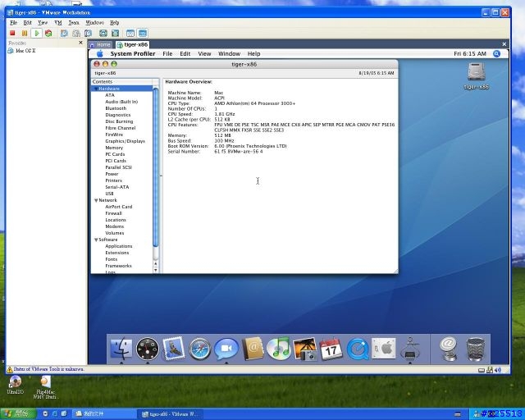525x420 pixels.
Task: Click the menu bar clock Fri 6:15 AM
Action: click(470, 54)
